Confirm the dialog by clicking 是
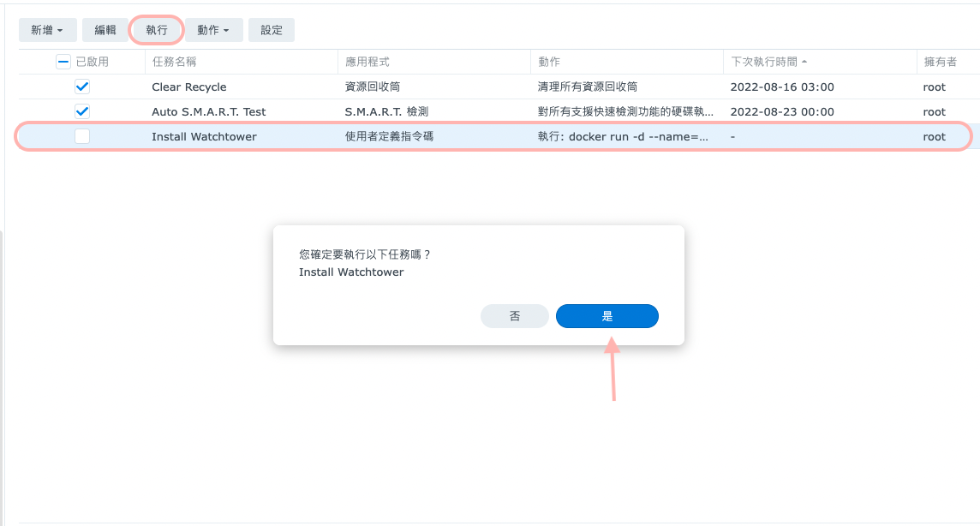Viewport: 980px width, 526px height. 607,316
